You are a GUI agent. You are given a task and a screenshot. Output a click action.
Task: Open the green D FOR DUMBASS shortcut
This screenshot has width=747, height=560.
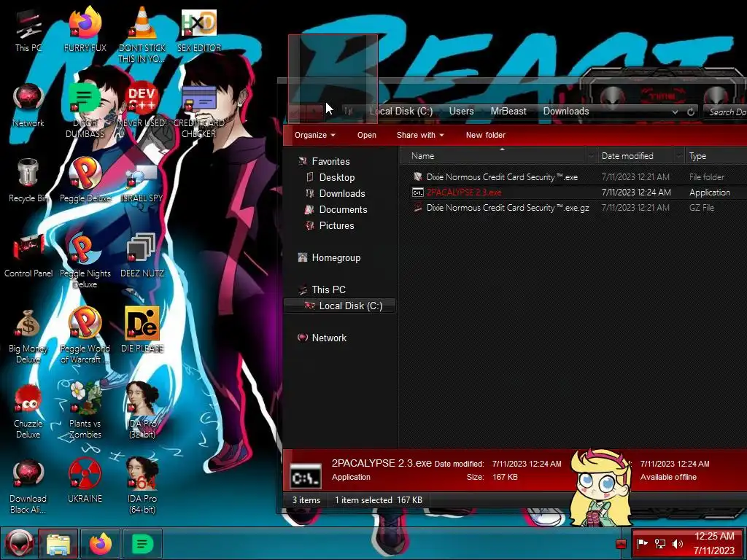pyautogui.click(x=85, y=111)
